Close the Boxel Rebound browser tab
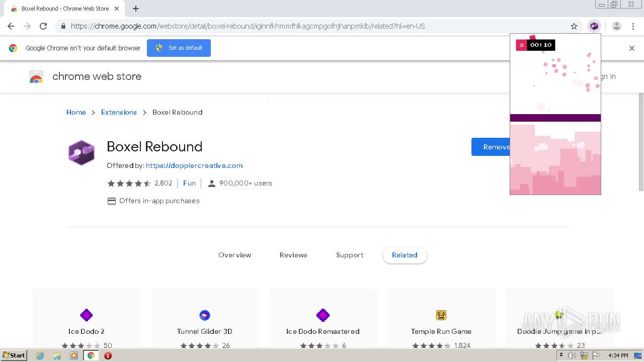The height and width of the screenshot is (362, 644). tap(117, 9)
